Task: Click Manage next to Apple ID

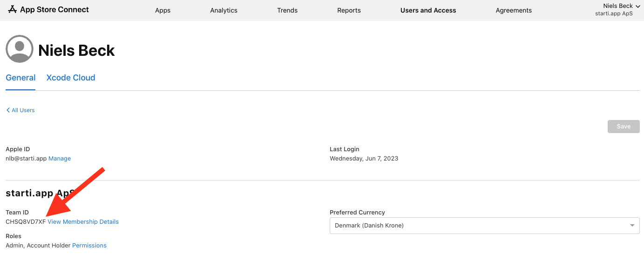Action: coord(60,159)
